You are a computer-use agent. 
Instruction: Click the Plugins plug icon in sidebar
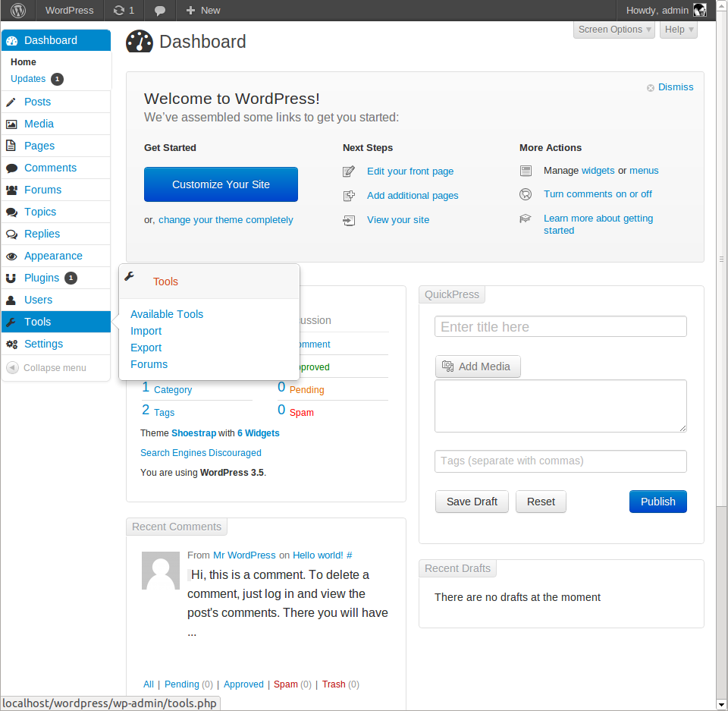tap(11, 278)
